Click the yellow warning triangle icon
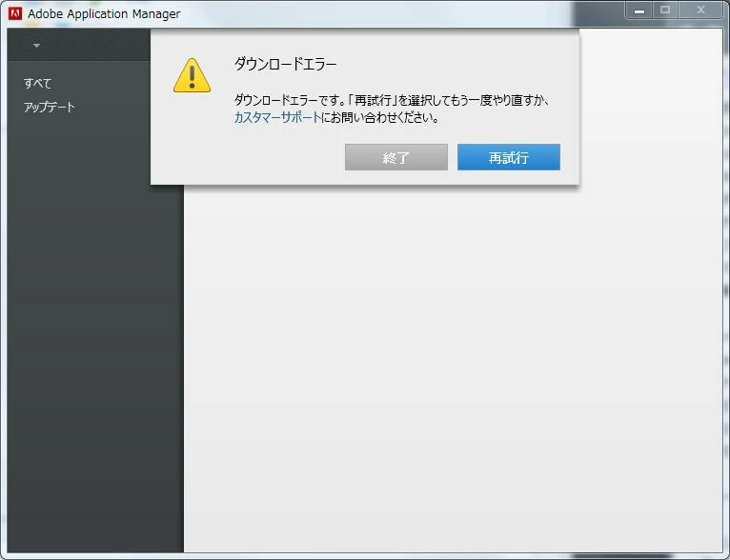The height and width of the screenshot is (560, 730). coord(192,75)
